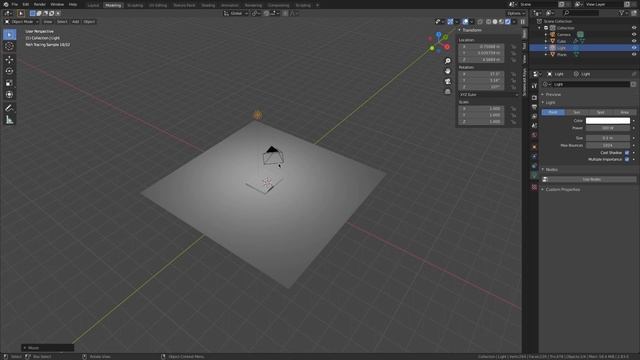
Task: Select rendered viewport shading icon
Action: 508,22
